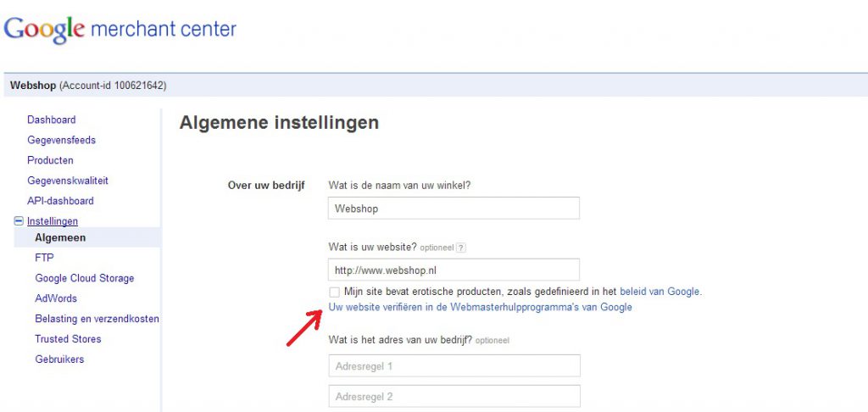Open Trusted Stores settings

[x=68, y=339]
